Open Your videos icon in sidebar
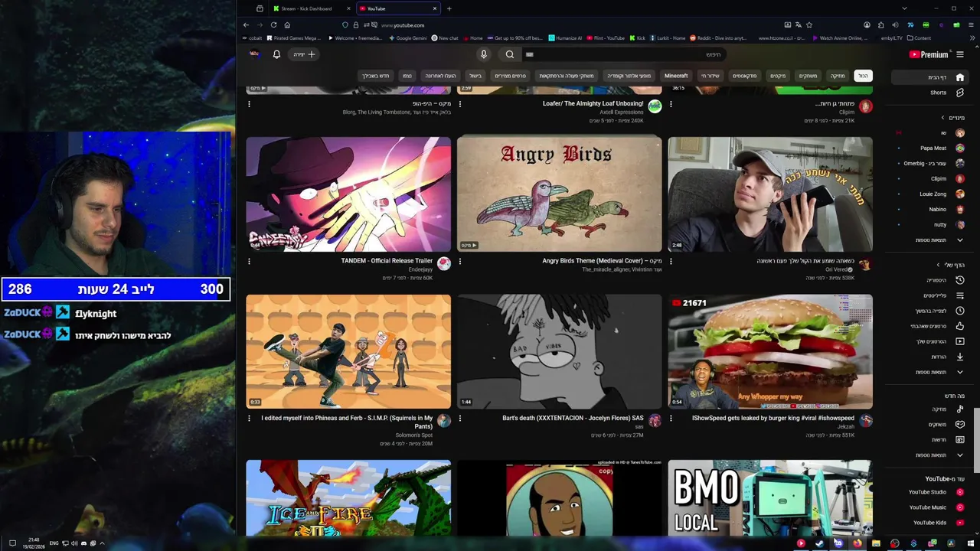The image size is (980, 551). tap(960, 341)
